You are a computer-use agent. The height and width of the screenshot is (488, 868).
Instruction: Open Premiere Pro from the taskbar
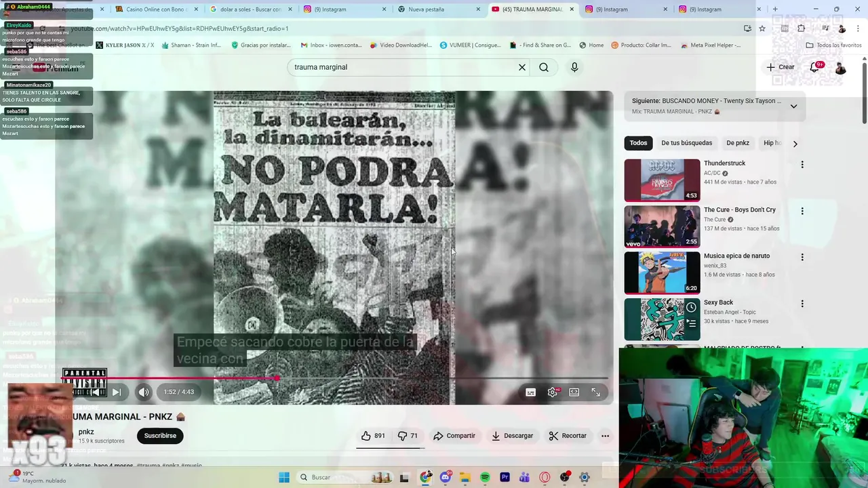[x=505, y=477]
